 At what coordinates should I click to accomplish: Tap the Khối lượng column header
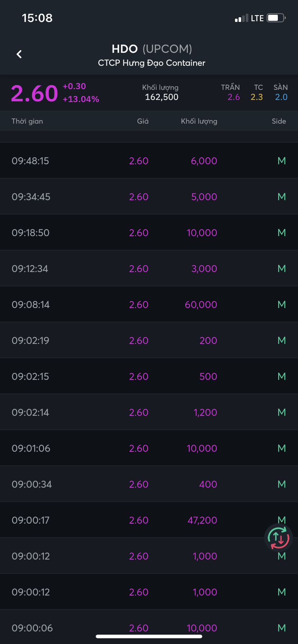[x=199, y=121]
